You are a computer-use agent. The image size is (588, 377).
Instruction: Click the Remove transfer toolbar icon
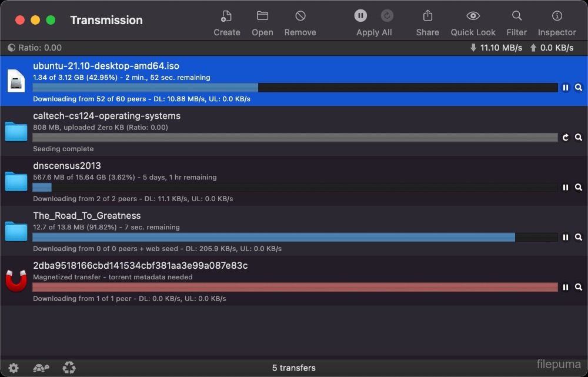(300, 16)
